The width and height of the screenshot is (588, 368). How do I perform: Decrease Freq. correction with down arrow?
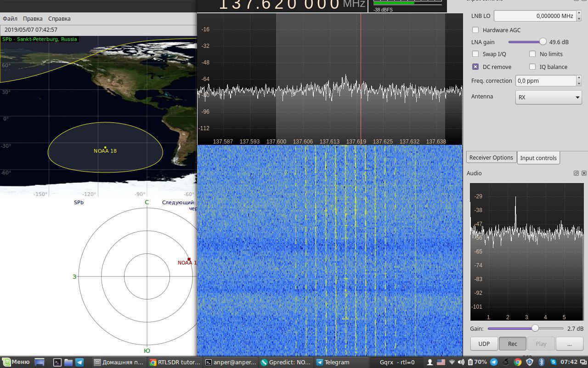click(x=579, y=83)
